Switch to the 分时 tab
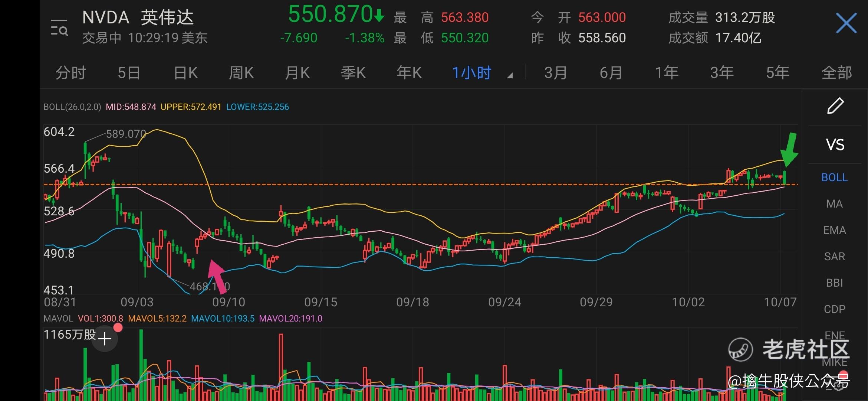Screen dimensions: 868x401 pos(70,73)
